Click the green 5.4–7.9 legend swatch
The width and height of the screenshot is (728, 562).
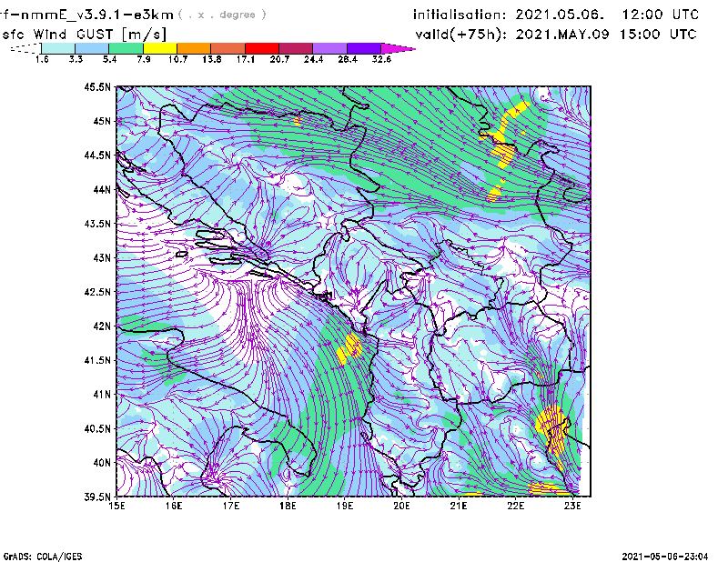126,48
